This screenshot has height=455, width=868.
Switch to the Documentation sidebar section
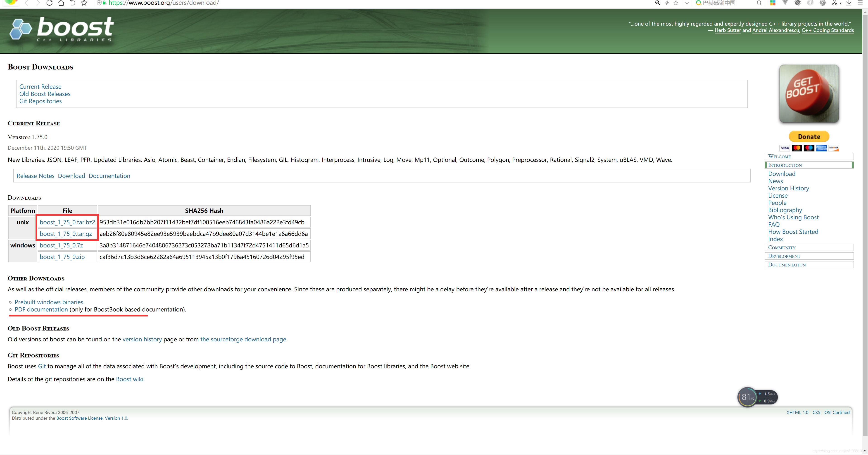tap(787, 265)
